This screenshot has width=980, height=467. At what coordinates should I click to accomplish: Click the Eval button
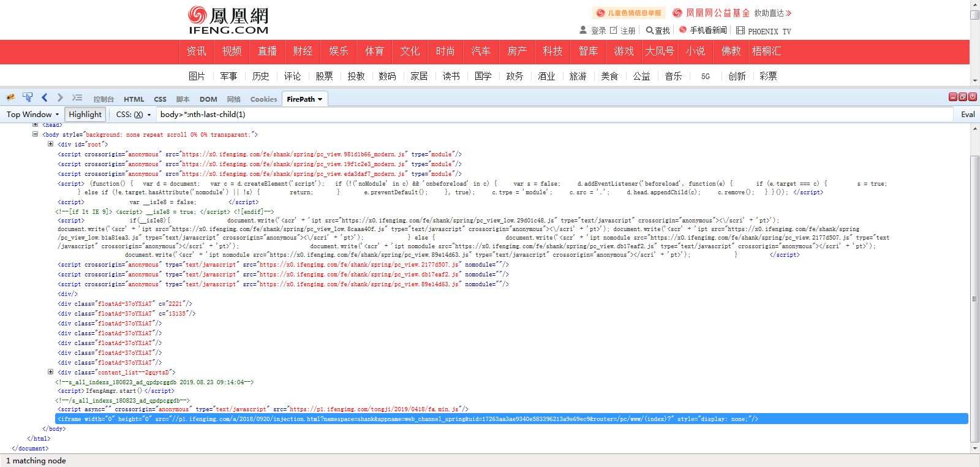968,114
